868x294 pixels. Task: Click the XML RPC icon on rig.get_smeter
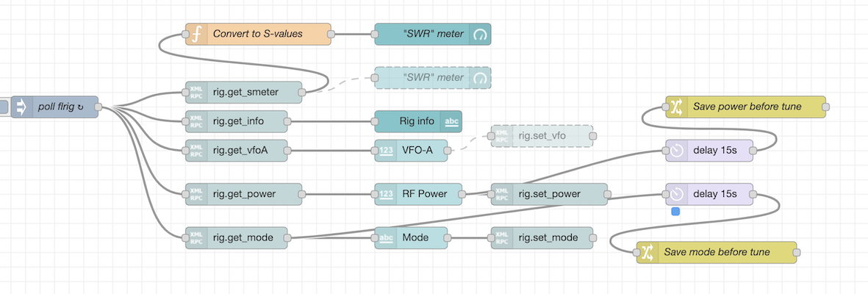pyautogui.click(x=196, y=92)
